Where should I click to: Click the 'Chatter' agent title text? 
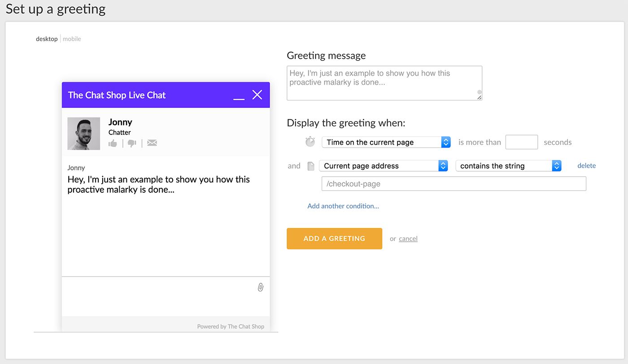[x=120, y=132]
